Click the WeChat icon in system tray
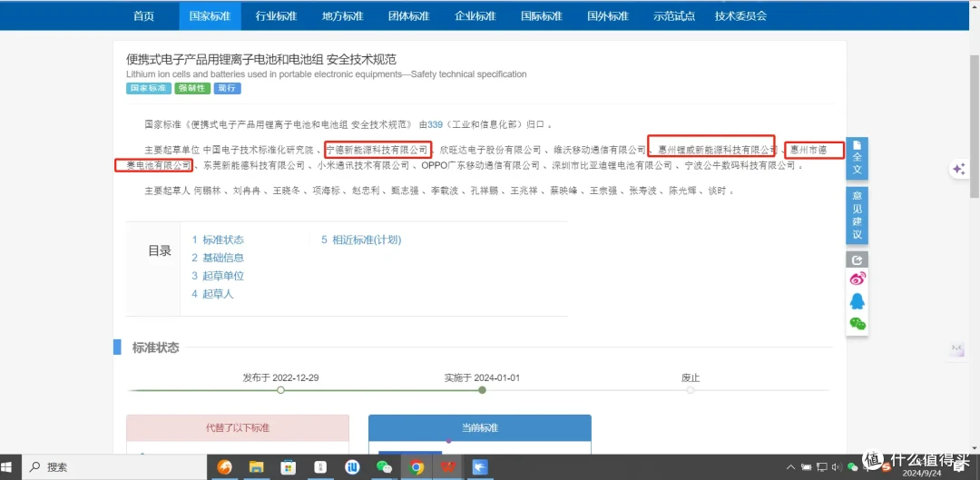 pos(852,467)
